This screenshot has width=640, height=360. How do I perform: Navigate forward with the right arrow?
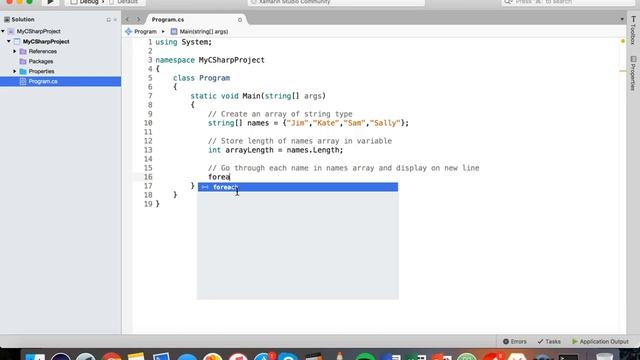tap(138, 19)
